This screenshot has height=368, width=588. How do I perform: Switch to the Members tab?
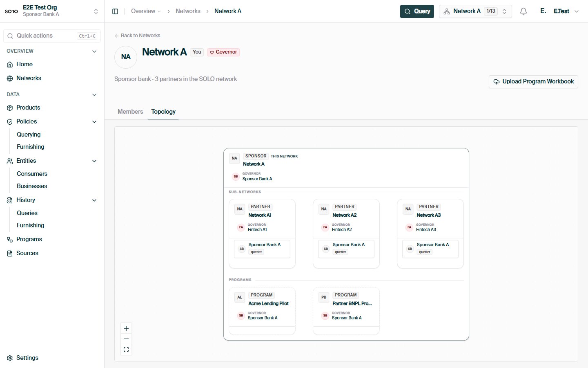pos(130,112)
